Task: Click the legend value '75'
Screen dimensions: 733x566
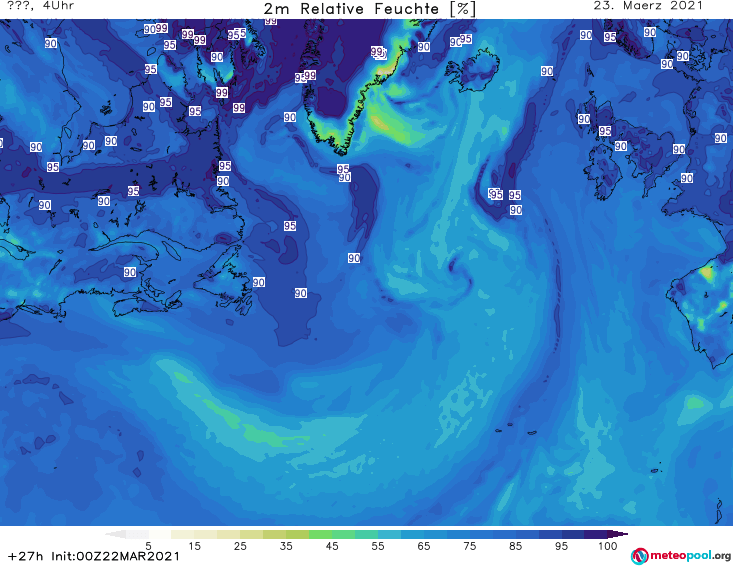Action: pos(469,546)
